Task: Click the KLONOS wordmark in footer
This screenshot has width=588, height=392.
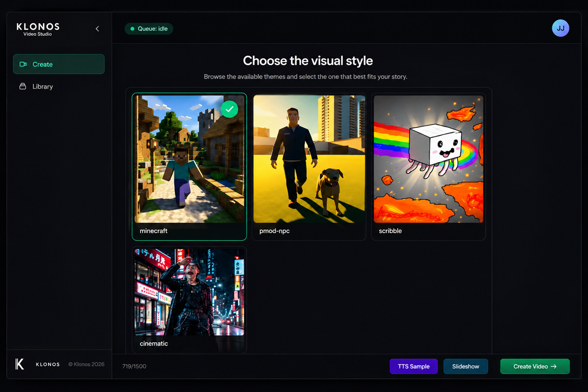Action: (48, 364)
